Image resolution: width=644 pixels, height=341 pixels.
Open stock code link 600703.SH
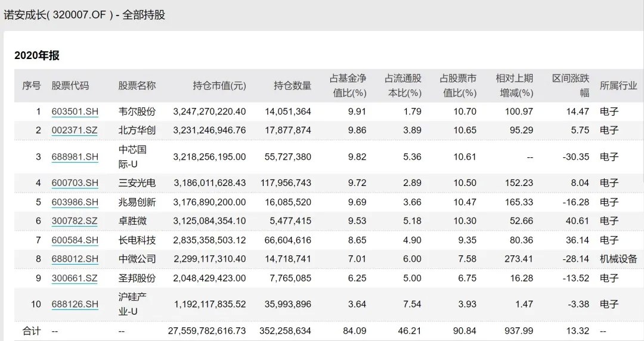coord(75,183)
